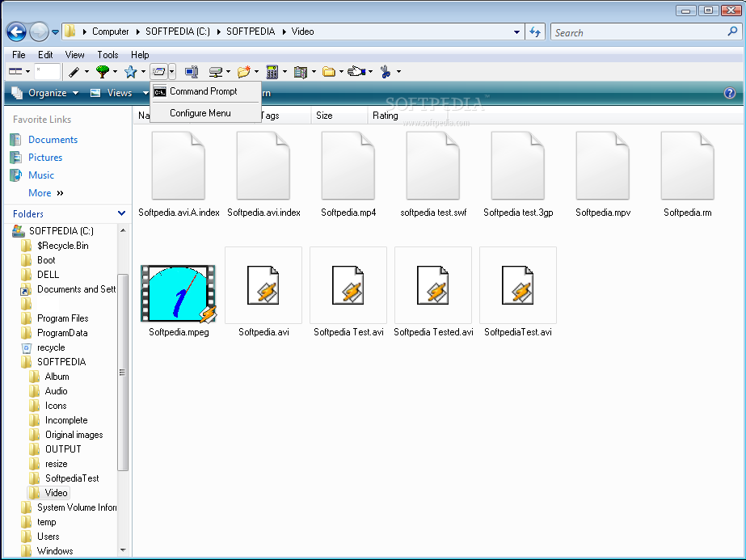Click the folder tree scrollbar down arrow
Viewport: 746px width, 560px height.
(x=123, y=550)
